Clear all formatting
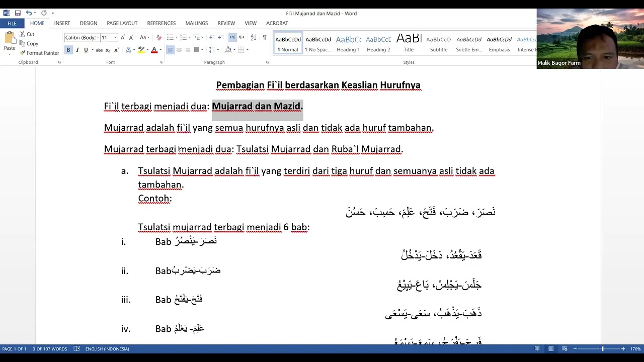 pos(159,37)
